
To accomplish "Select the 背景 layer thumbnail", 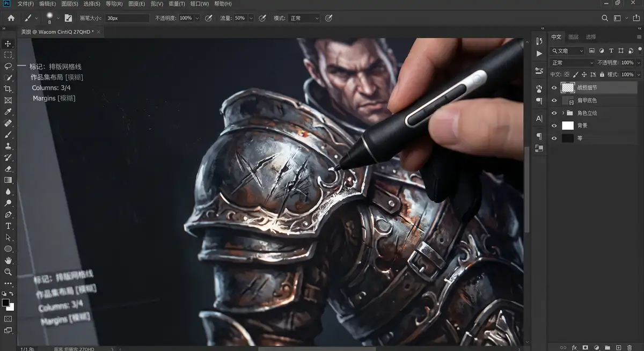I will tap(568, 126).
